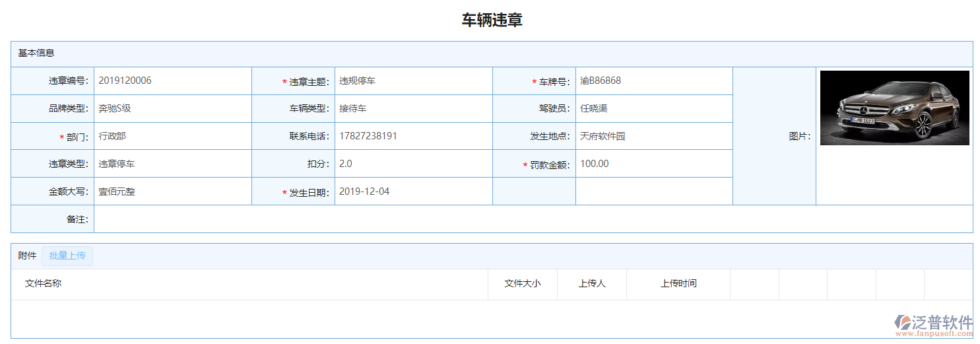This screenshot has width=980, height=344.
Task: Click the 金额大写 field label
Action: point(69,192)
